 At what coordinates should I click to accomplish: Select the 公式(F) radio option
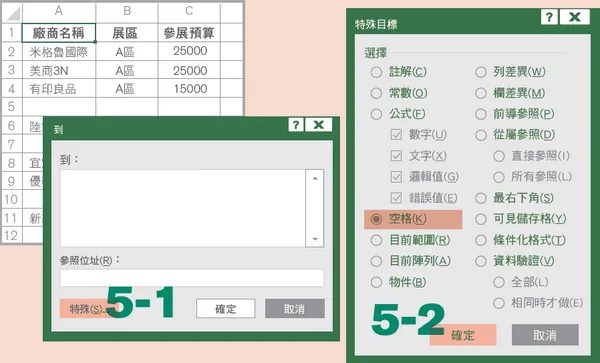376,114
